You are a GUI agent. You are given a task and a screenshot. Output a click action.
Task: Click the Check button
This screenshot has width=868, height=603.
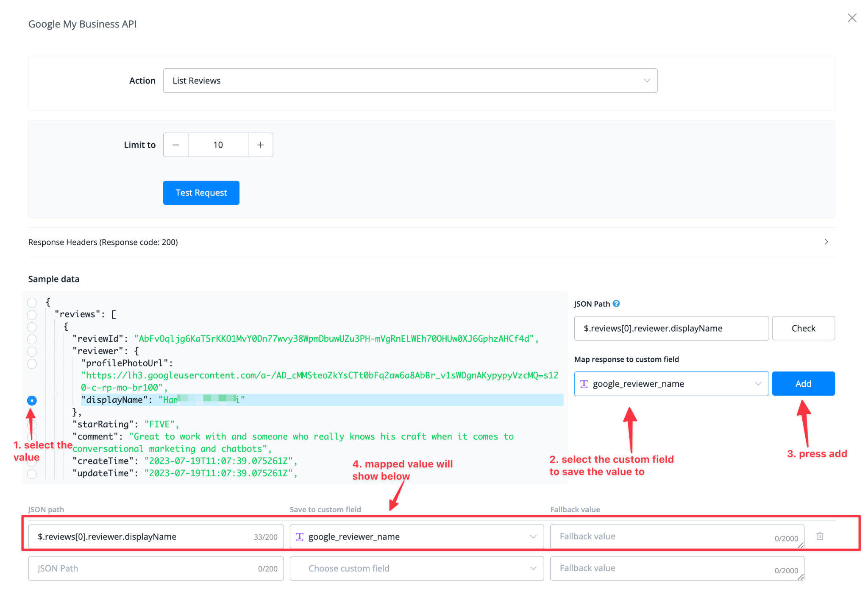click(x=803, y=328)
